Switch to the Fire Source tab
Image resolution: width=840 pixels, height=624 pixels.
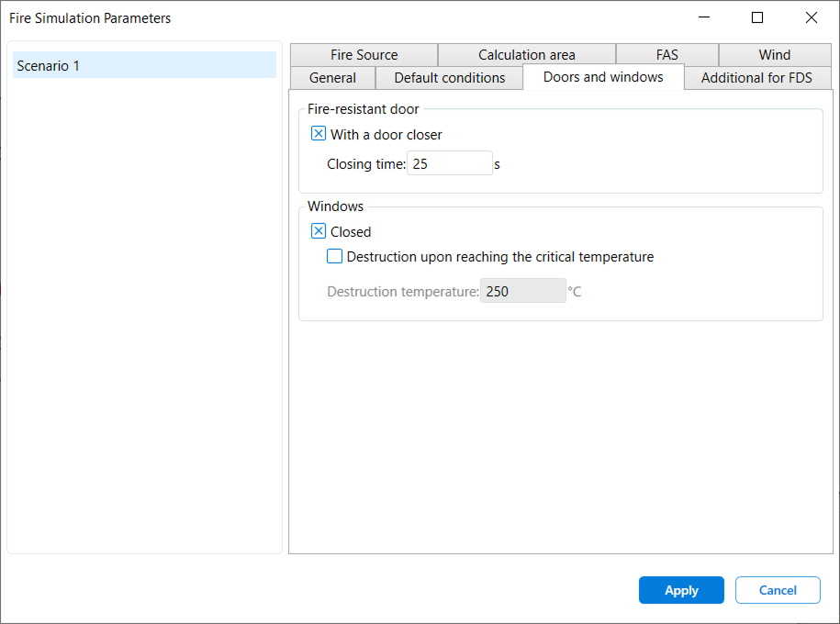pyautogui.click(x=364, y=55)
